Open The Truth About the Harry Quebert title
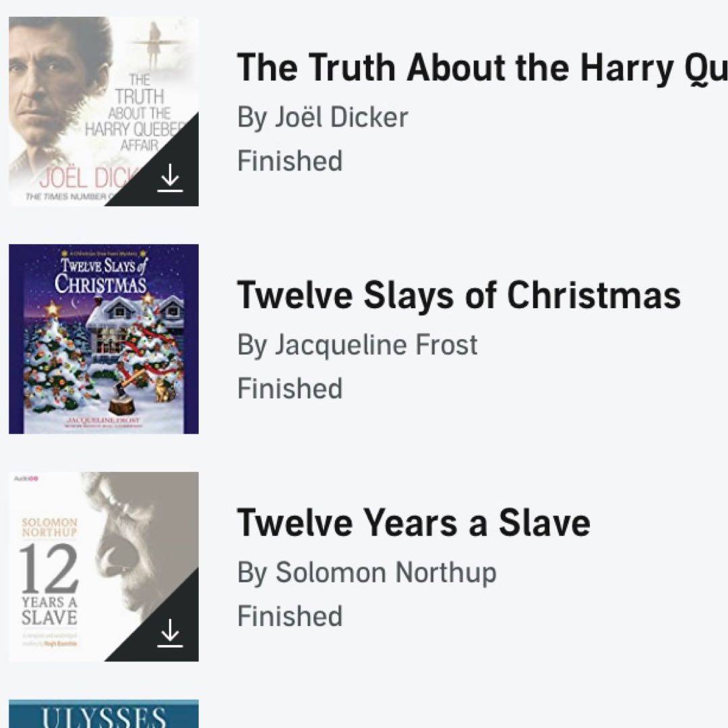 pos(481,68)
